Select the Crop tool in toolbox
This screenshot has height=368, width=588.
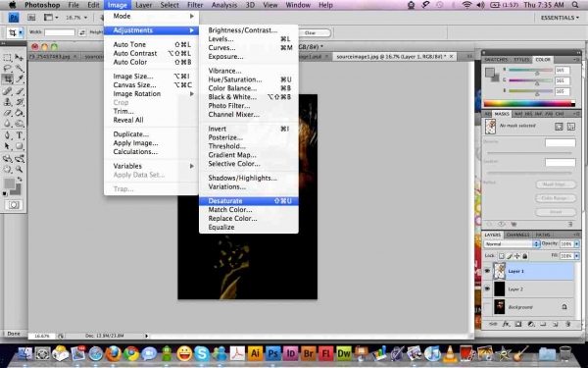[7, 79]
